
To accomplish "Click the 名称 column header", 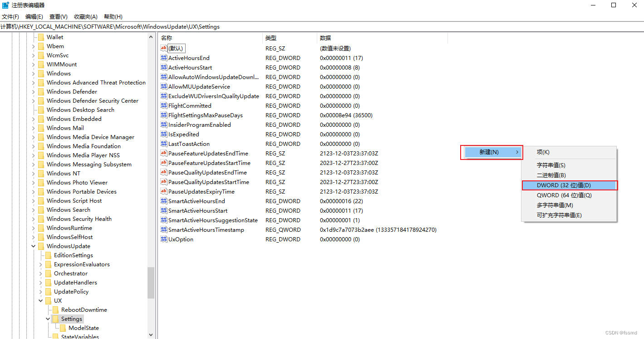I will (x=166, y=38).
